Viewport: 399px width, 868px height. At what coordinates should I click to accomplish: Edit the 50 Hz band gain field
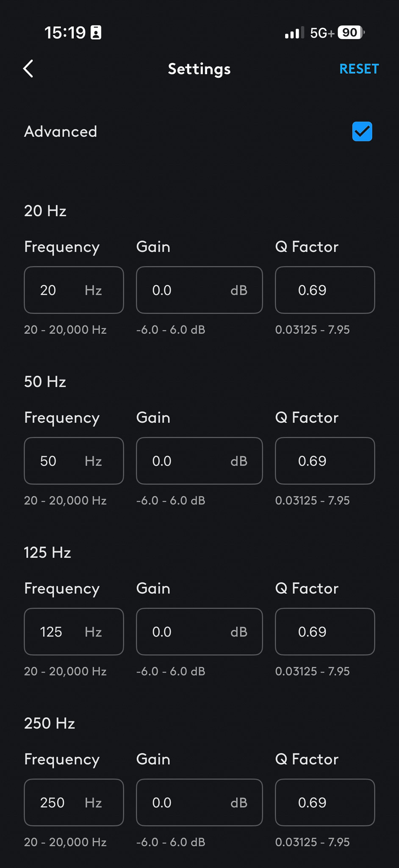pyautogui.click(x=199, y=461)
